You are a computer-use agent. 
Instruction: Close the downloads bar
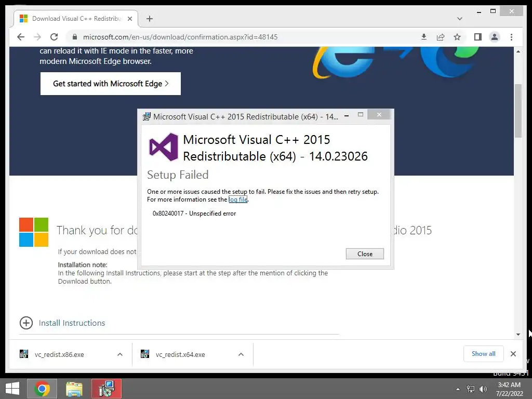(x=513, y=354)
